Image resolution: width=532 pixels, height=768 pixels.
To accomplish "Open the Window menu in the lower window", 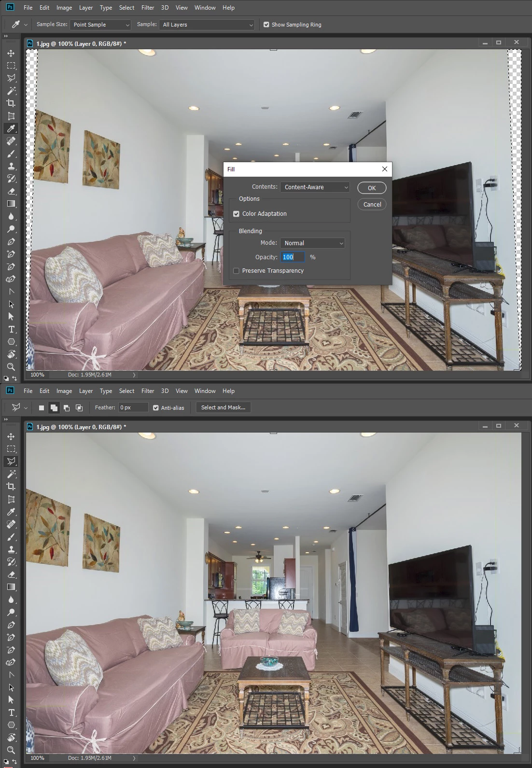I will [x=205, y=391].
